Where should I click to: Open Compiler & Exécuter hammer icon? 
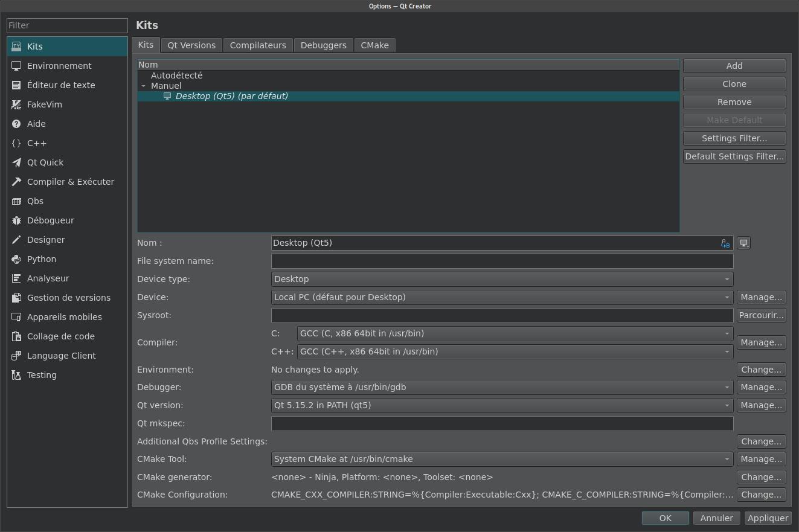pyautogui.click(x=16, y=182)
